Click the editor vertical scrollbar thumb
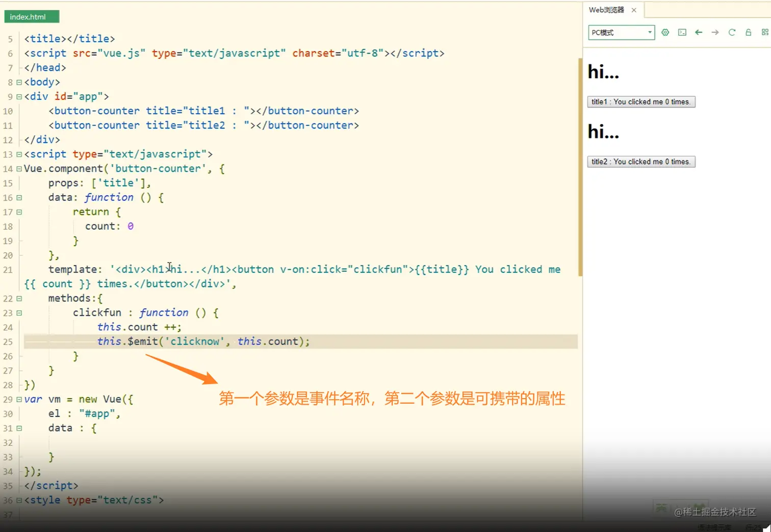Image resolution: width=771 pixels, height=532 pixels. (580, 167)
